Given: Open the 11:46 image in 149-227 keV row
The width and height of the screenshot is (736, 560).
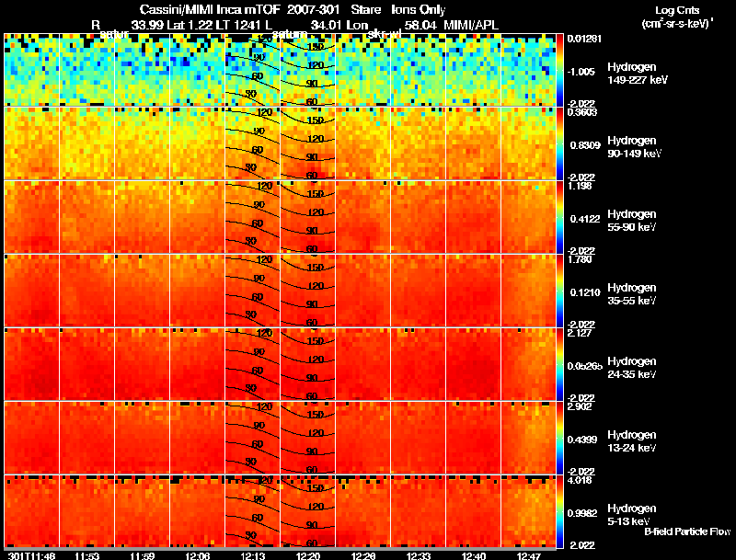Looking at the screenshot, I should point(31,70).
